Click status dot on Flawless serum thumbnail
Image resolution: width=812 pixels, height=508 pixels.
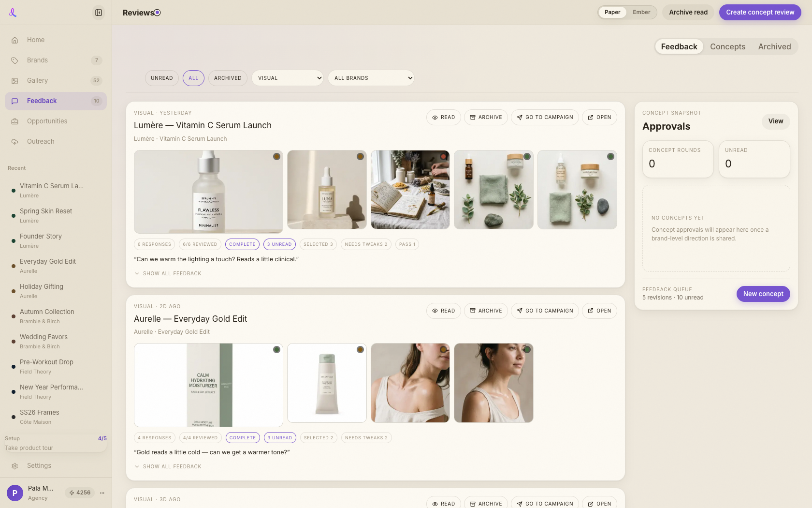pos(276,157)
